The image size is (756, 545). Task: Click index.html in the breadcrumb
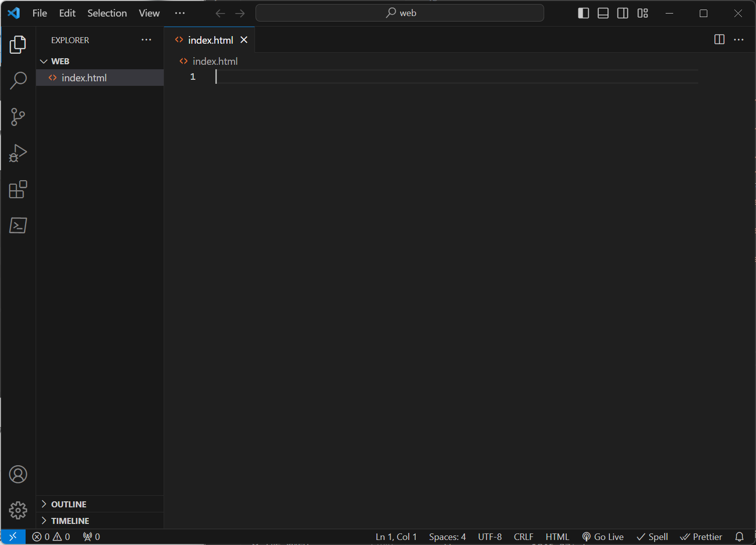point(215,61)
